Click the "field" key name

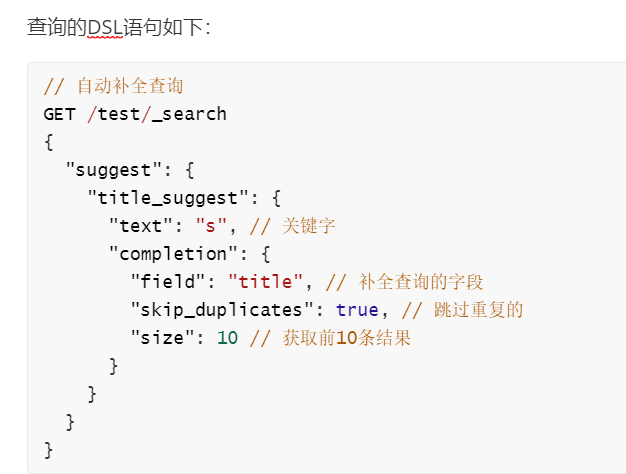point(168,282)
